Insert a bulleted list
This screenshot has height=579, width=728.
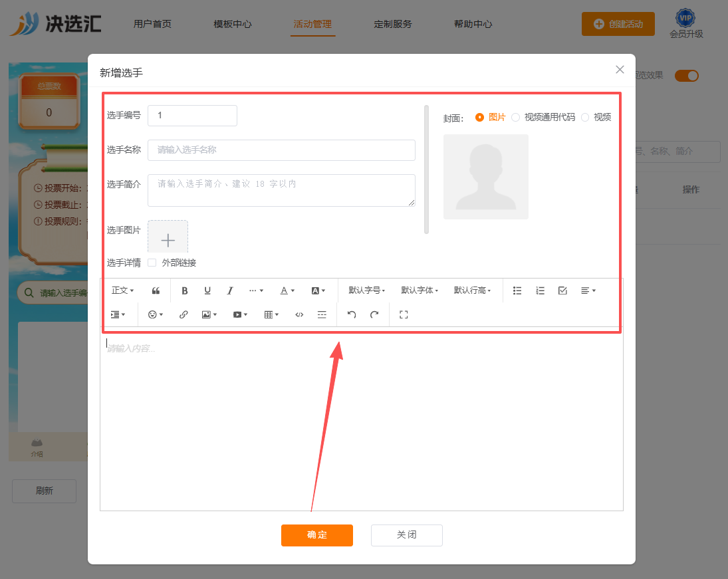click(517, 290)
